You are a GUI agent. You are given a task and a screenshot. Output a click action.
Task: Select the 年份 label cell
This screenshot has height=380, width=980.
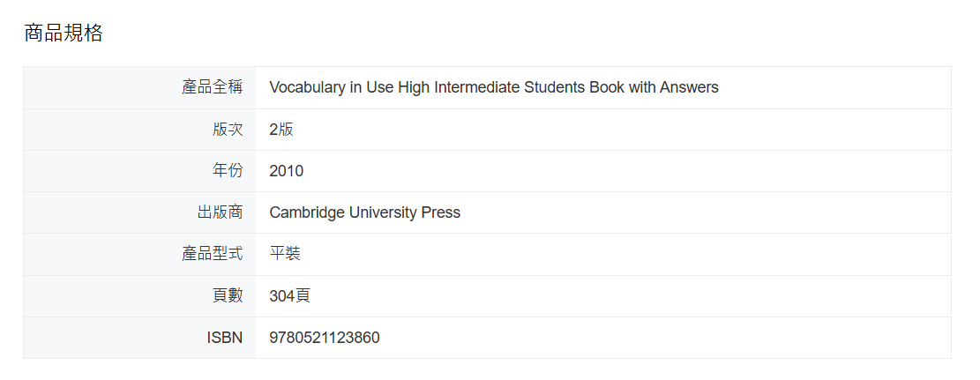point(139,171)
